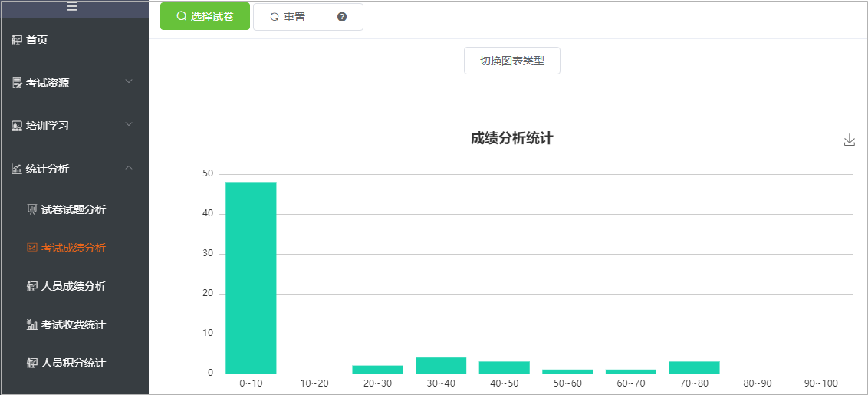
Task: Click the 重置 reset button
Action: point(288,17)
